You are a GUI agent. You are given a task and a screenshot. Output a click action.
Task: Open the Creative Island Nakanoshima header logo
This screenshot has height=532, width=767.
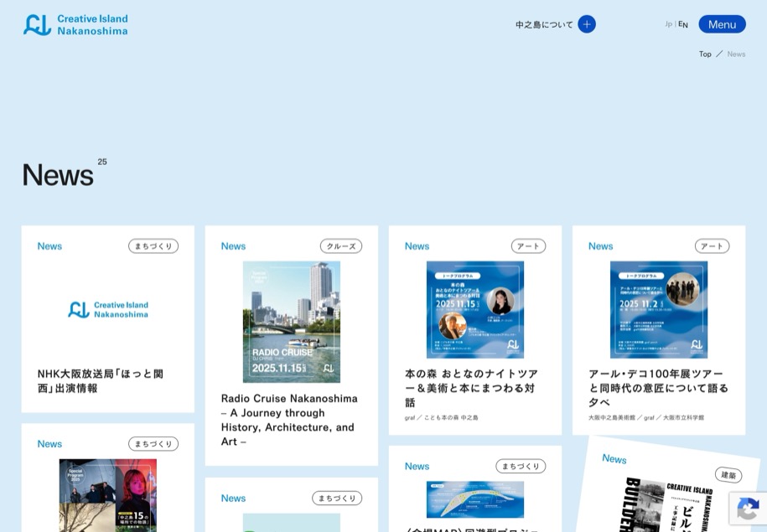tap(75, 24)
